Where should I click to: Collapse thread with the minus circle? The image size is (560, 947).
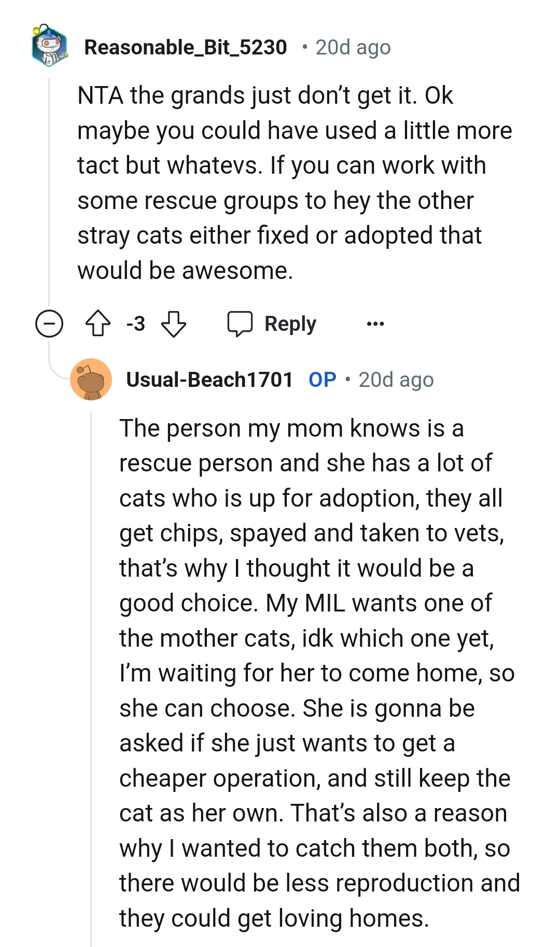point(49,324)
